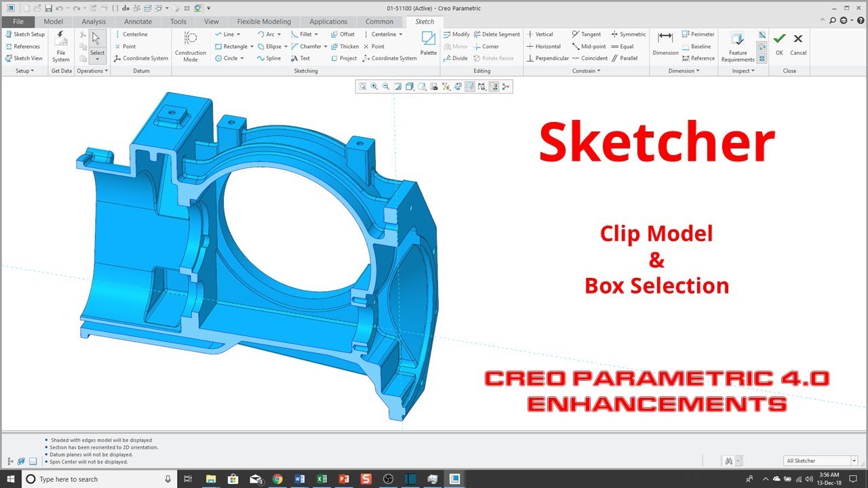This screenshot has width=868, height=488.
Task: Open Chrome from the taskbar
Action: 277,479
